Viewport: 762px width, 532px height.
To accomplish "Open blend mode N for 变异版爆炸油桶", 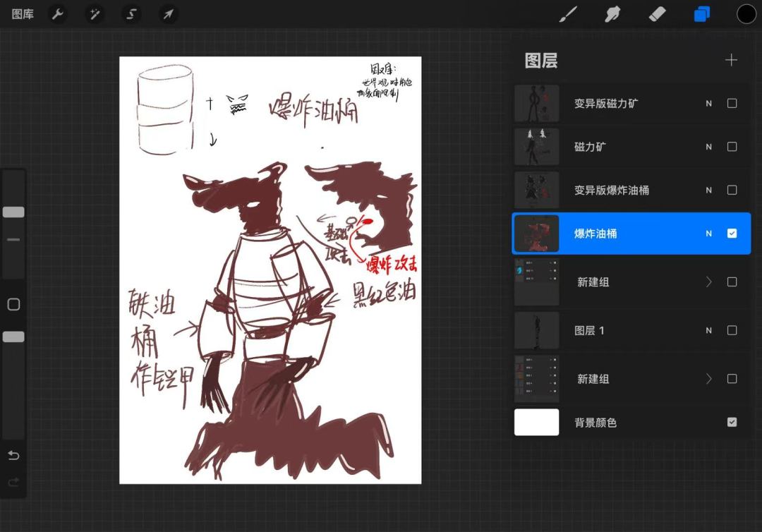I will click(x=708, y=191).
